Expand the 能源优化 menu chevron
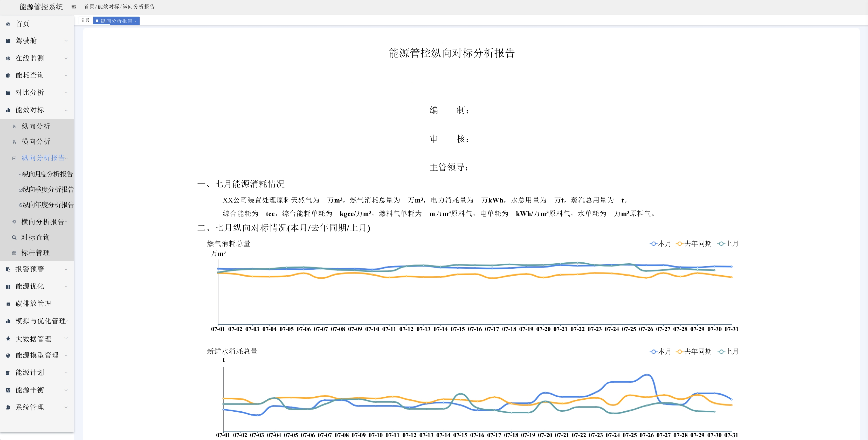The width and height of the screenshot is (868, 440). pyautogui.click(x=66, y=287)
